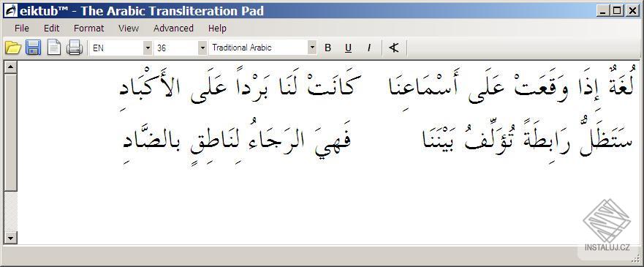Click the scrollbar down arrow

click(x=10, y=238)
